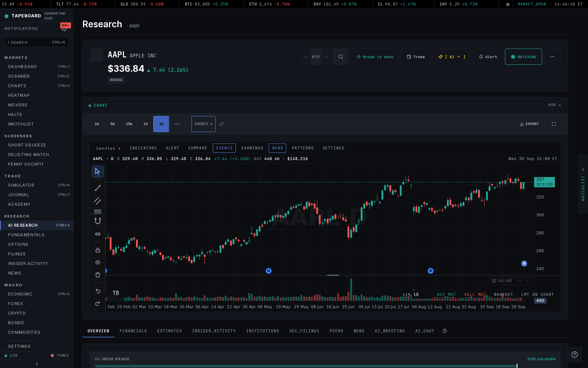Collapse the left sidebar
Image resolution: width=588 pixels, height=368 pixels.
[37, 364]
